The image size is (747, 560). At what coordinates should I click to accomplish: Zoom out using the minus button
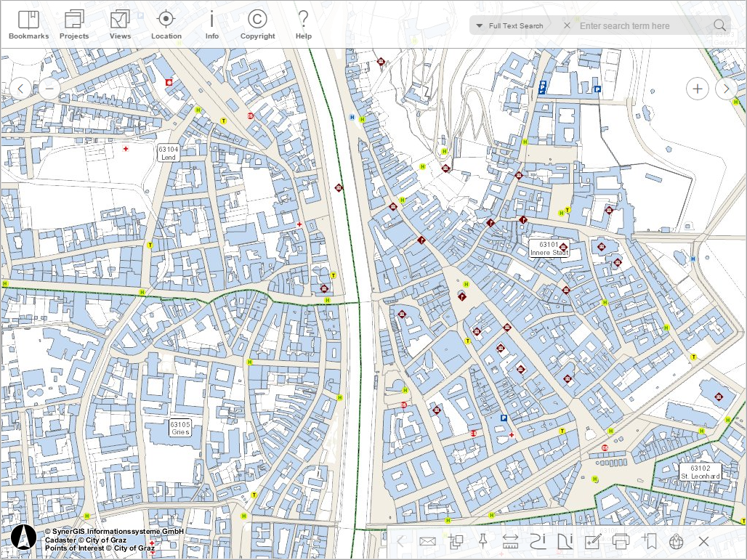point(49,88)
